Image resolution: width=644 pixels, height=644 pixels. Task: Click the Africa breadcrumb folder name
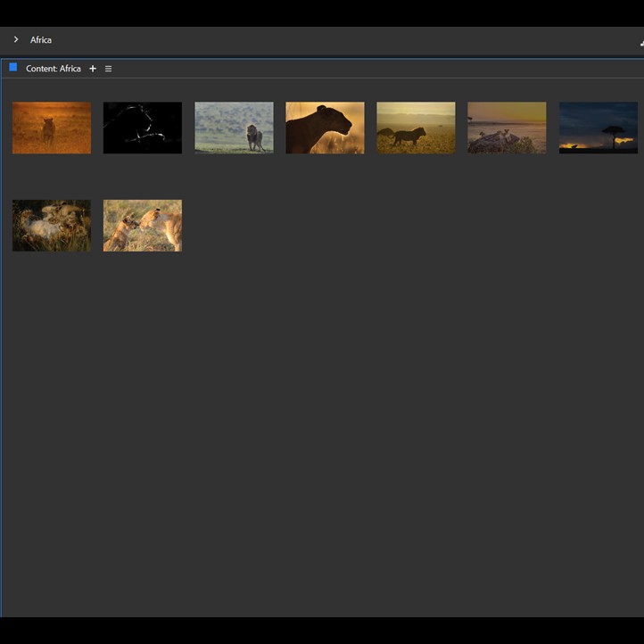click(41, 40)
